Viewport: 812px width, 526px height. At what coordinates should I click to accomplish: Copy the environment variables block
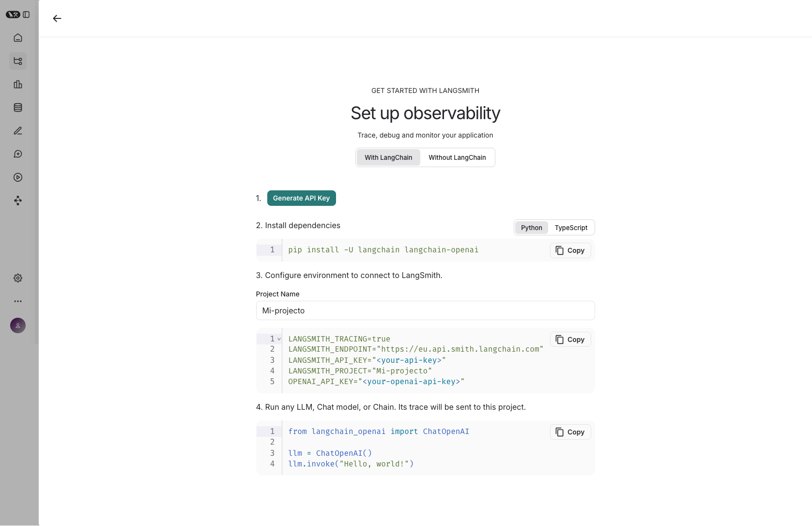[x=570, y=340]
